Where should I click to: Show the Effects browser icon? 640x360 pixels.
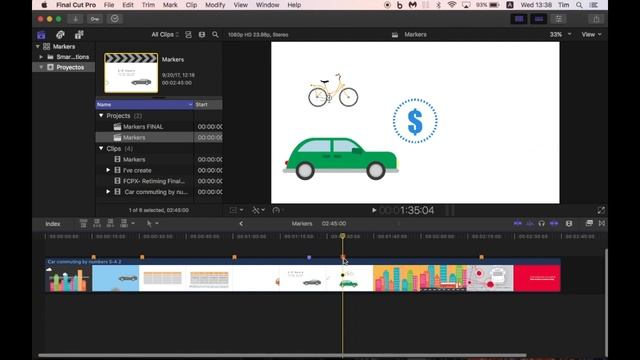pyautogui.click(x=589, y=223)
